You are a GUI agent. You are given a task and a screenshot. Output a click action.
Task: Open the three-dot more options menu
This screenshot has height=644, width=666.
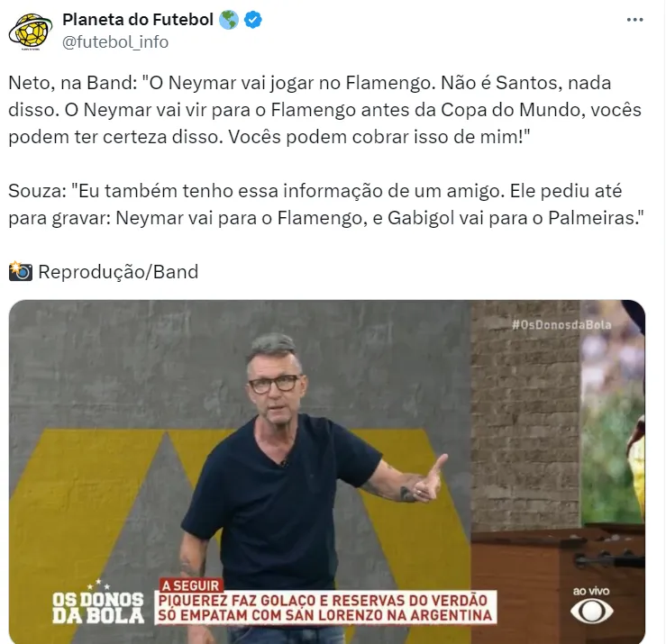point(634,20)
